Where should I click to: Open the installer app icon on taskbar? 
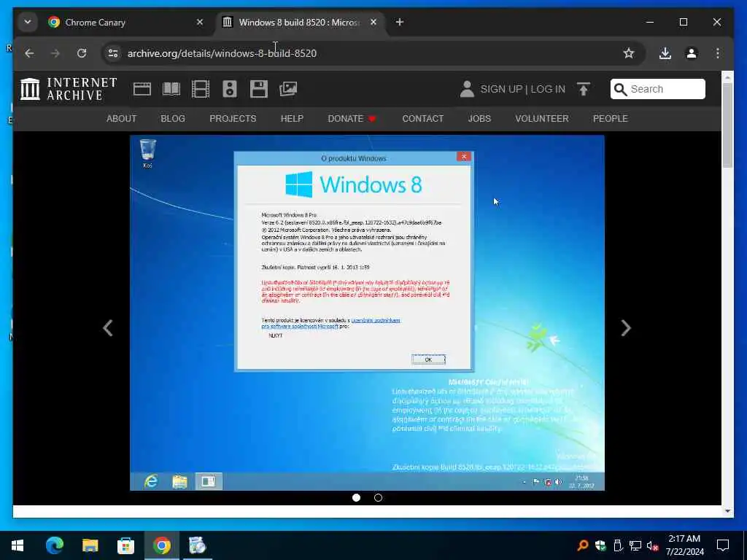[x=197, y=545]
